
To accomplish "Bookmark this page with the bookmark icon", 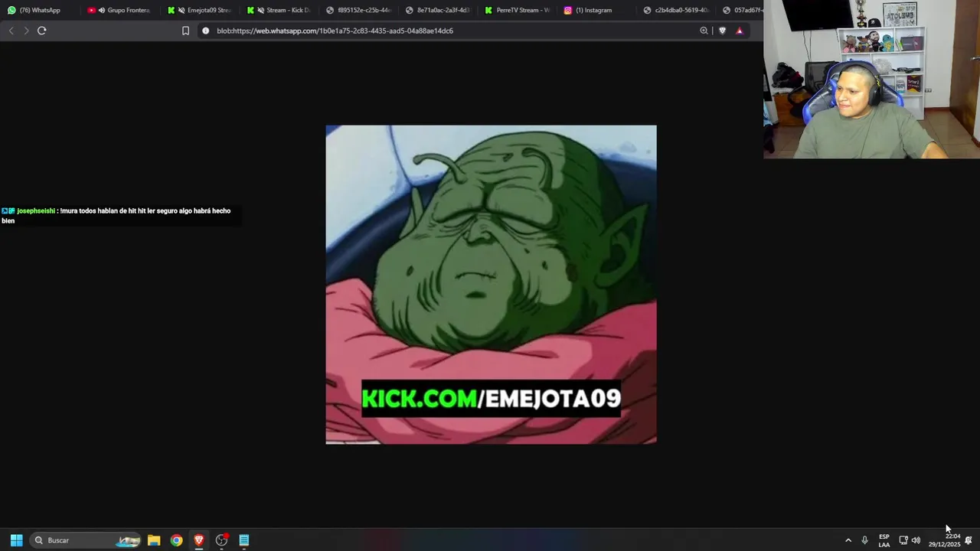I will (185, 31).
